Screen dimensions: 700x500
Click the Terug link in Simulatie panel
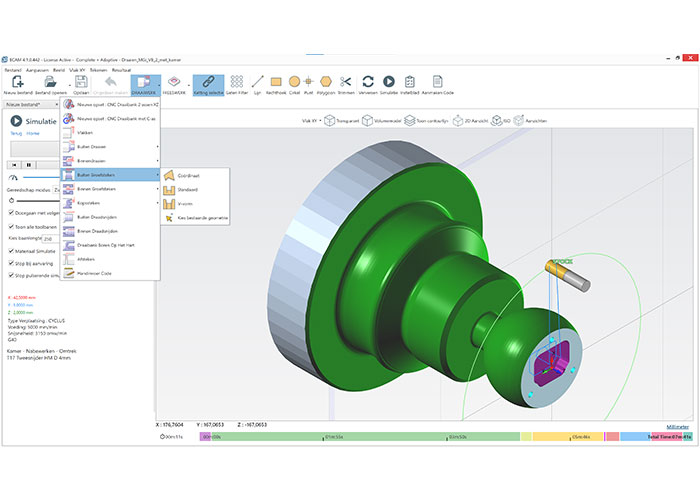pyautogui.click(x=15, y=132)
